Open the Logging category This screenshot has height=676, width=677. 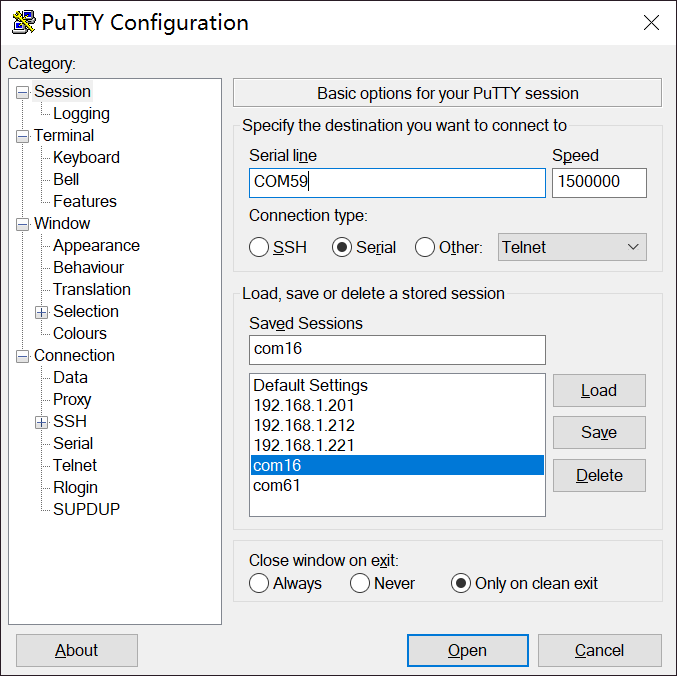(81, 114)
